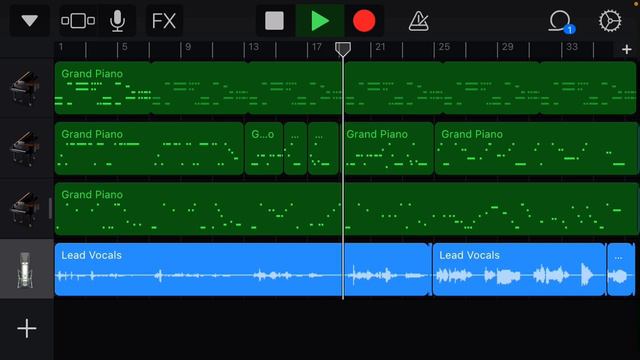Click bar 21 on the timeline ruler
The width and height of the screenshot is (640, 360).
point(380,47)
